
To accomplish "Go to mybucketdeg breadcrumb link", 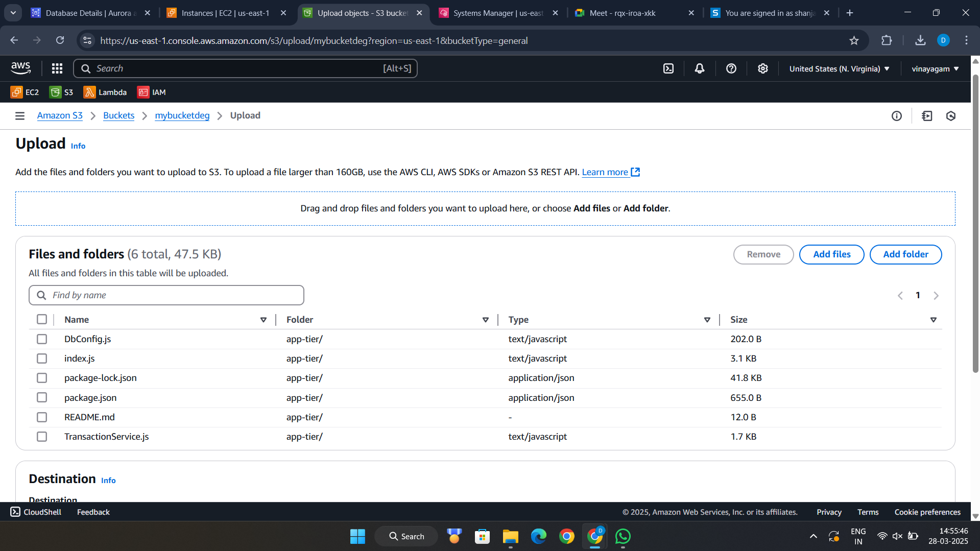I will pyautogui.click(x=182, y=115).
